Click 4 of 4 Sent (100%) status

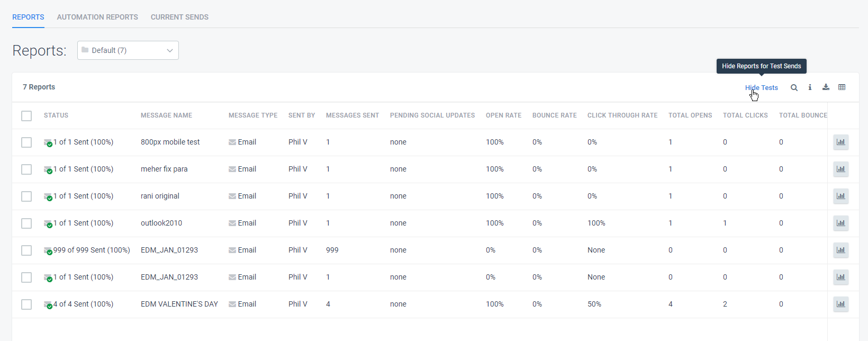[83, 304]
